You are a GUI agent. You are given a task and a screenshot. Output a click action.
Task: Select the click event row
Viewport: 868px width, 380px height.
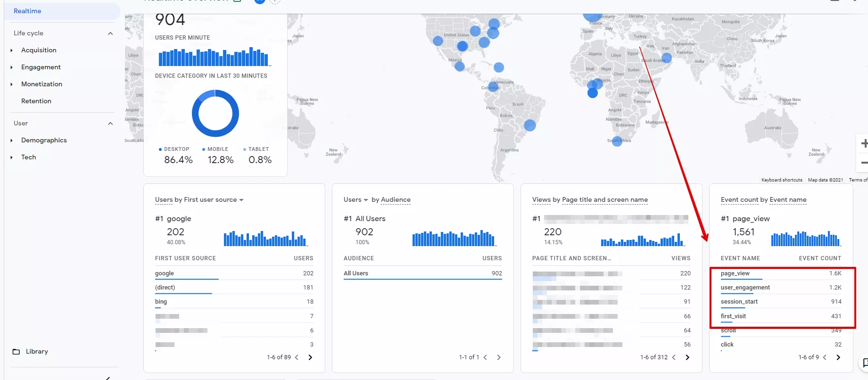(781, 345)
